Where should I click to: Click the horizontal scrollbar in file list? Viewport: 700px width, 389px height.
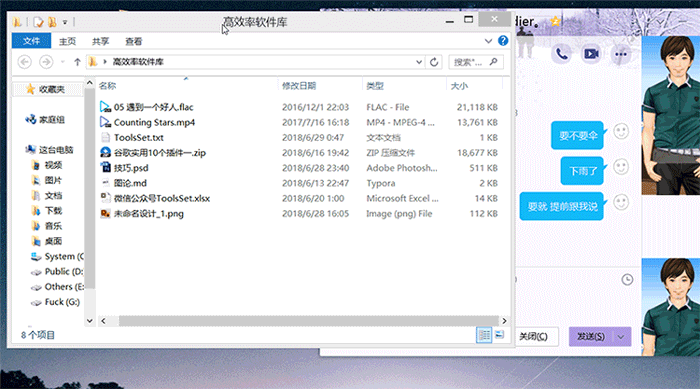point(308,321)
